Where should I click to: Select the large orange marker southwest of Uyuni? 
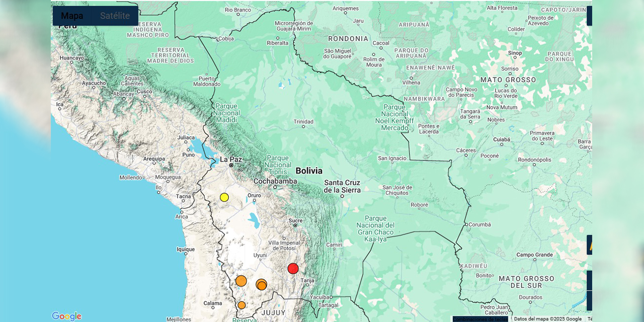[241, 281]
